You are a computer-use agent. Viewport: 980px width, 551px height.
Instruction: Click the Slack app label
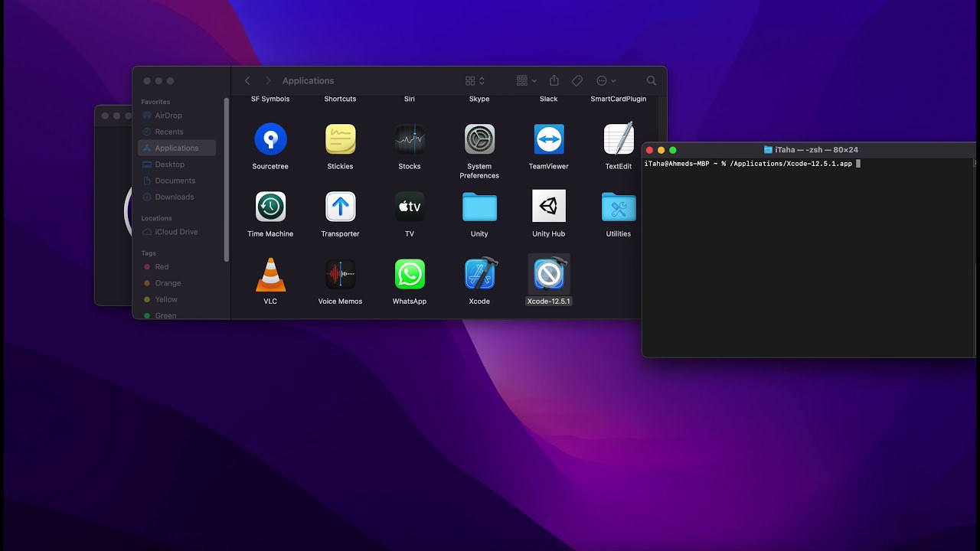coord(549,99)
